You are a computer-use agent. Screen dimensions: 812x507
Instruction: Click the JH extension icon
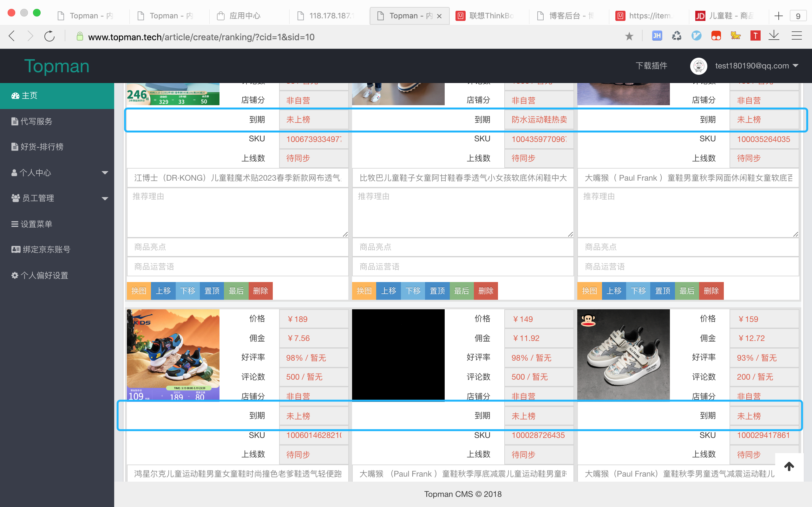[657, 35]
